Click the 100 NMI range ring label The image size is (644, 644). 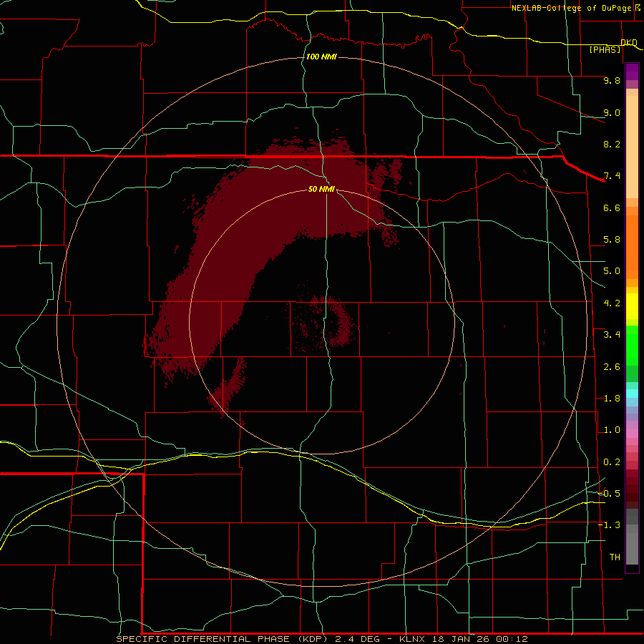click(x=321, y=57)
